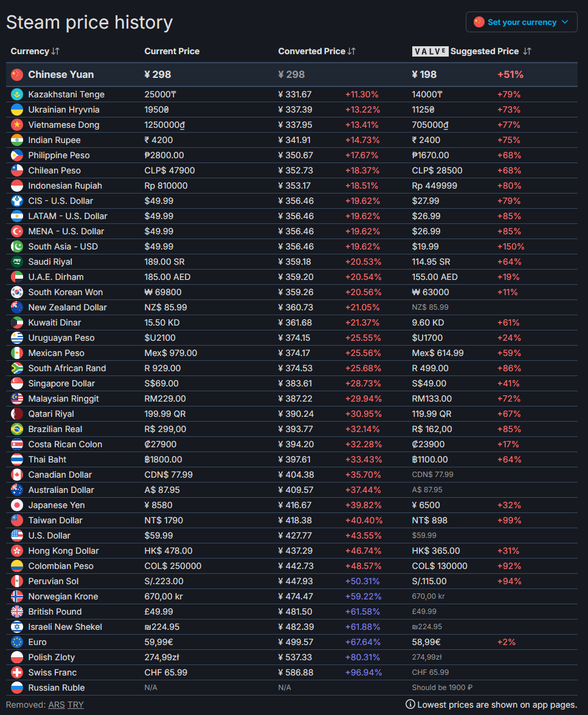The image size is (588, 715).
Task: Open the Set your currency dropdown
Action: click(521, 22)
